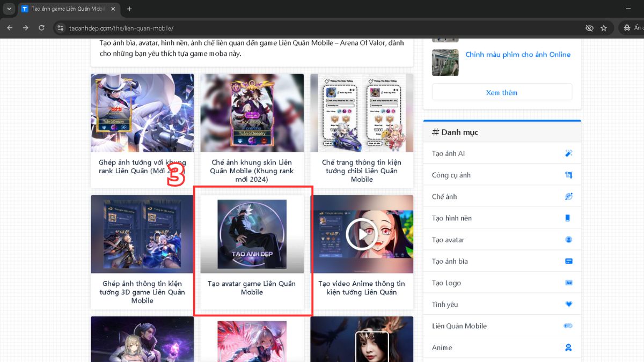Open Chế ảnh khung skin Liên Quân title
Image resolution: width=644 pixels, height=362 pixels.
point(252,171)
